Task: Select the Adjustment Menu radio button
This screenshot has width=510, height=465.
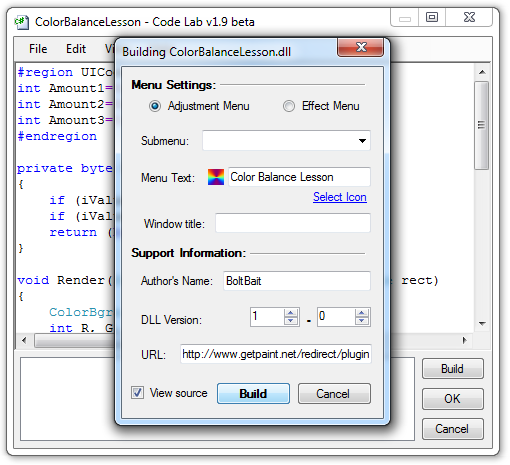Action: [155, 106]
